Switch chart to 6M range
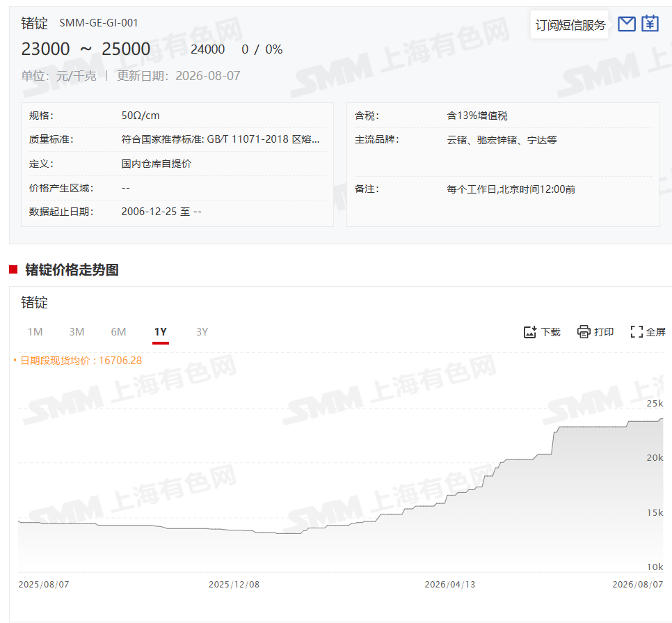 (x=118, y=332)
